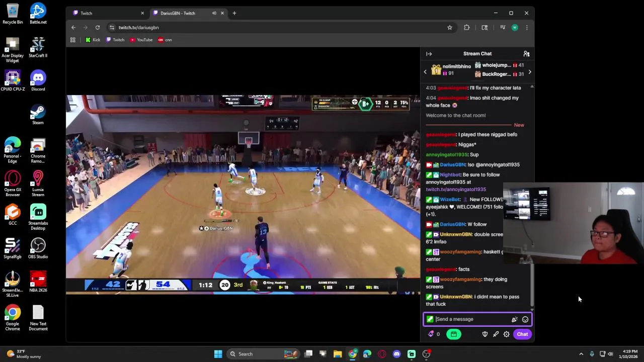Open the webcam overlay window

pos(573,223)
